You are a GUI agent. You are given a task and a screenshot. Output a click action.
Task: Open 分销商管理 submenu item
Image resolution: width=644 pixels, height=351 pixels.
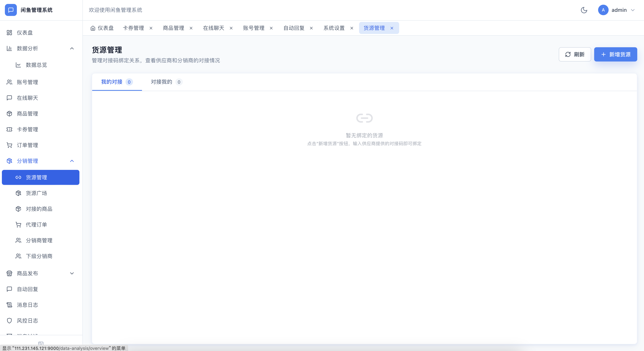click(x=40, y=240)
